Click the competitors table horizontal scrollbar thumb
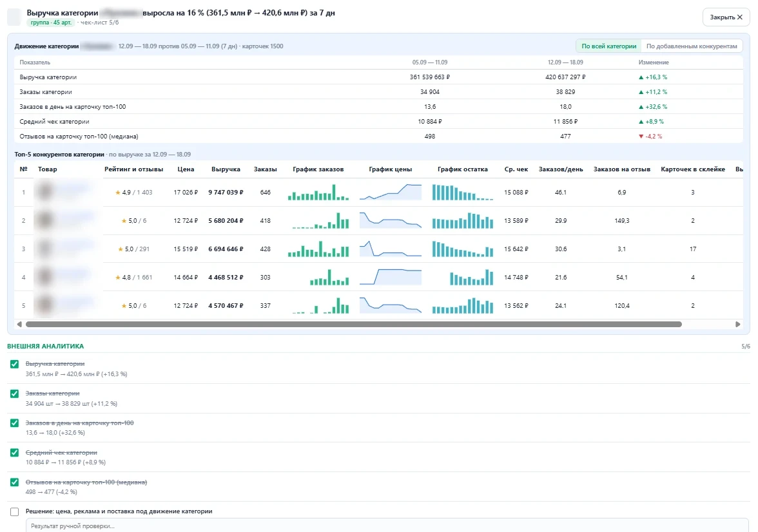This screenshot has height=532, width=758. coord(353,324)
